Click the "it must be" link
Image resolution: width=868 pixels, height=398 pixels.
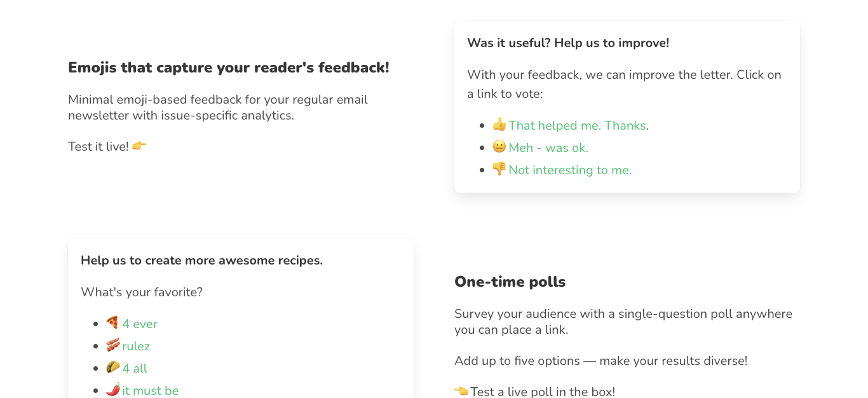(151, 390)
